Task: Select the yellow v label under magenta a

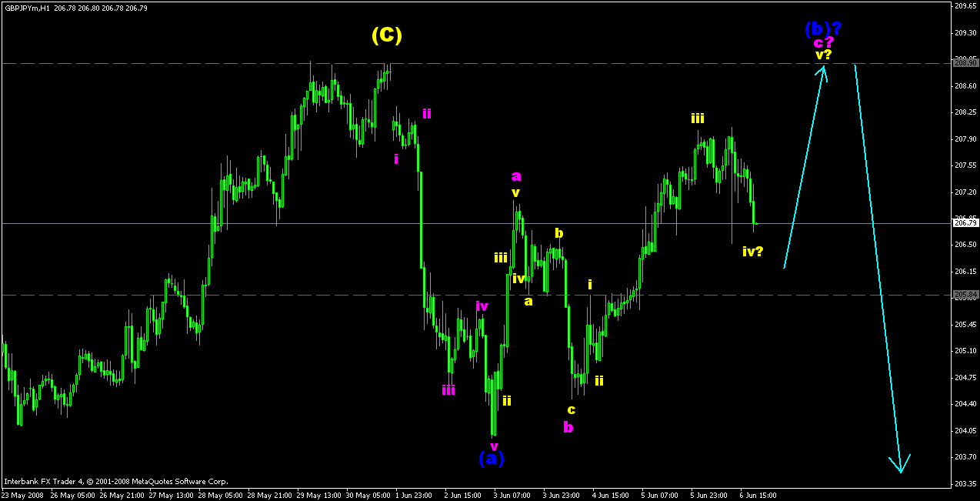Action: (515, 192)
